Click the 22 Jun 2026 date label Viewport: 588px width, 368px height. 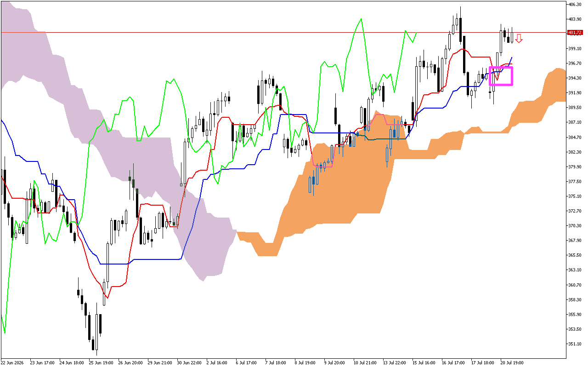pyautogui.click(x=12, y=362)
